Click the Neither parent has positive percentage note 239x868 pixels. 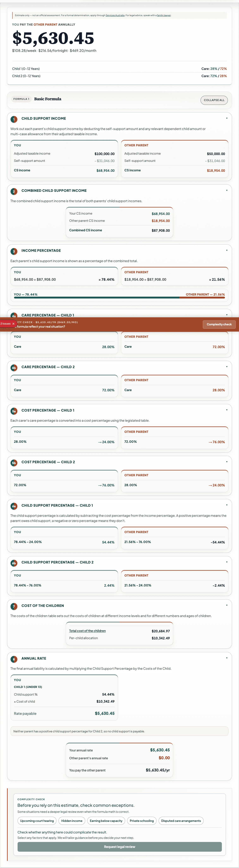click(x=119, y=731)
